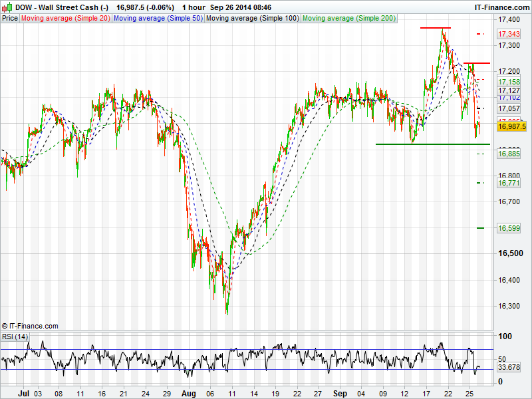Click the Aug month label on time axis

tap(189, 394)
